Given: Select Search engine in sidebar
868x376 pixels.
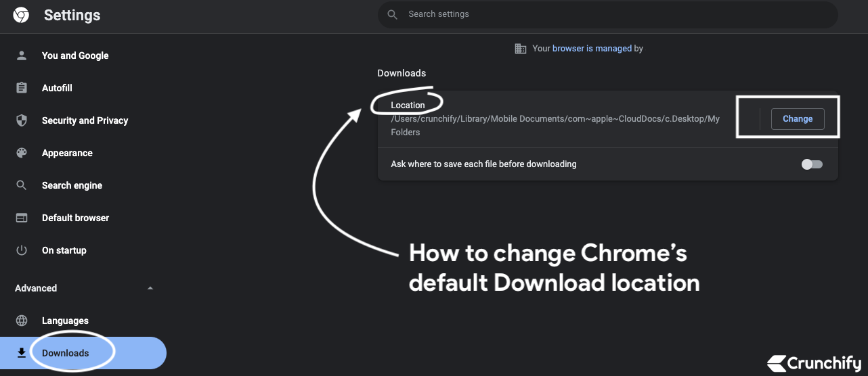Looking at the screenshot, I should pyautogui.click(x=72, y=185).
